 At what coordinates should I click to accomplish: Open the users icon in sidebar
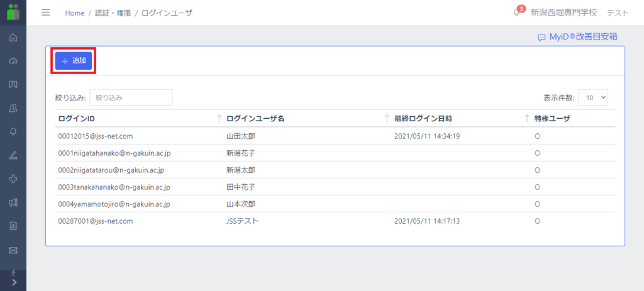(x=13, y=108)
